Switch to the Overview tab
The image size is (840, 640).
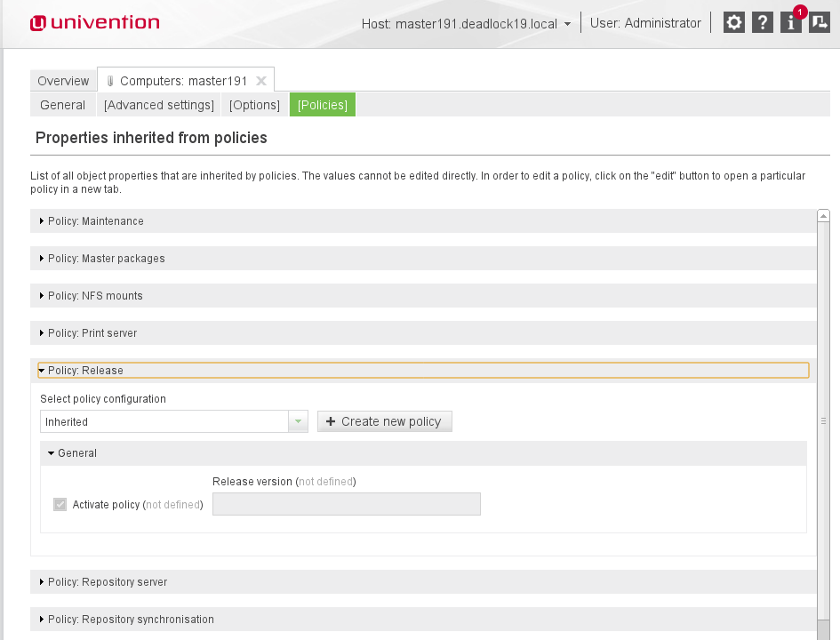click(63, 81)
